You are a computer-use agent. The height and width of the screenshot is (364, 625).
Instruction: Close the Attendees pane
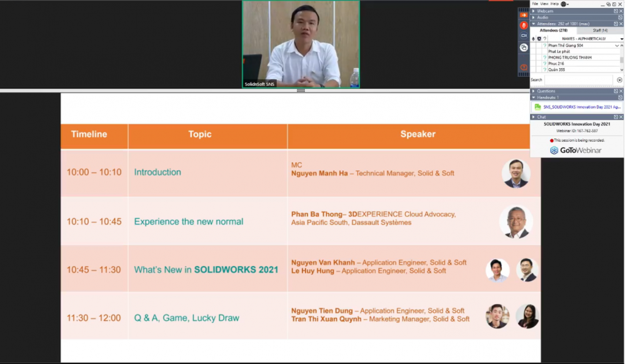[x=621, y=24]
